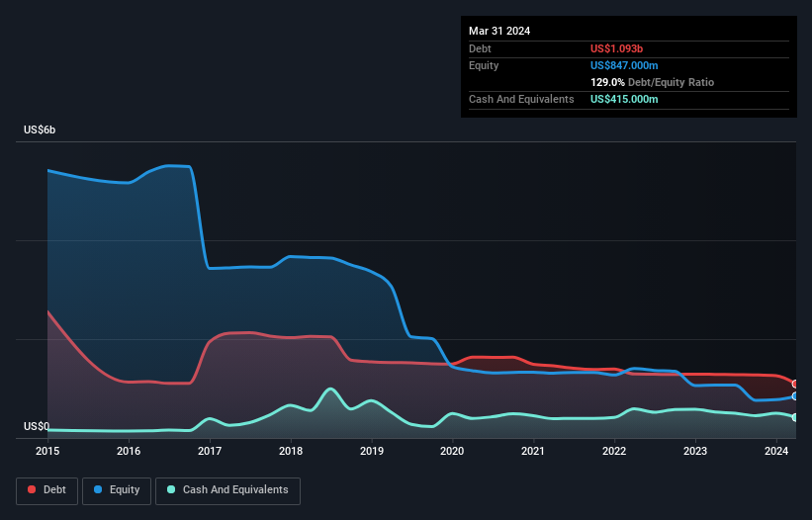
Task: Toggle the Equity series legend button
Action: [x=117, y=490]
